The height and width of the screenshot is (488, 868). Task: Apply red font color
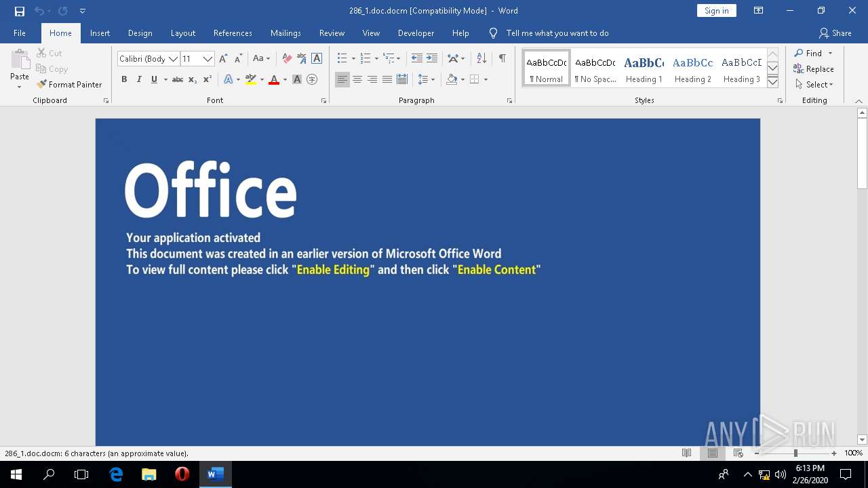click(x=274, y=79)
